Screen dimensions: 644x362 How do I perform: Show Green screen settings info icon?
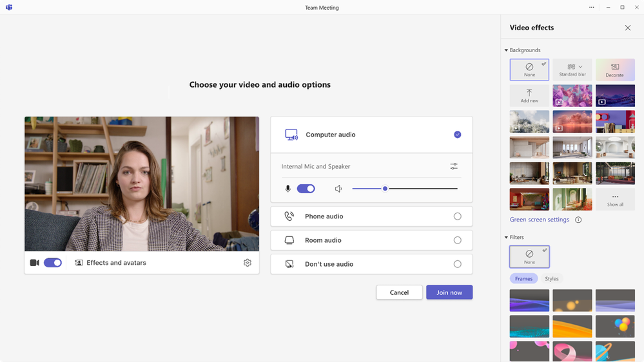click(x=578, y=220)
